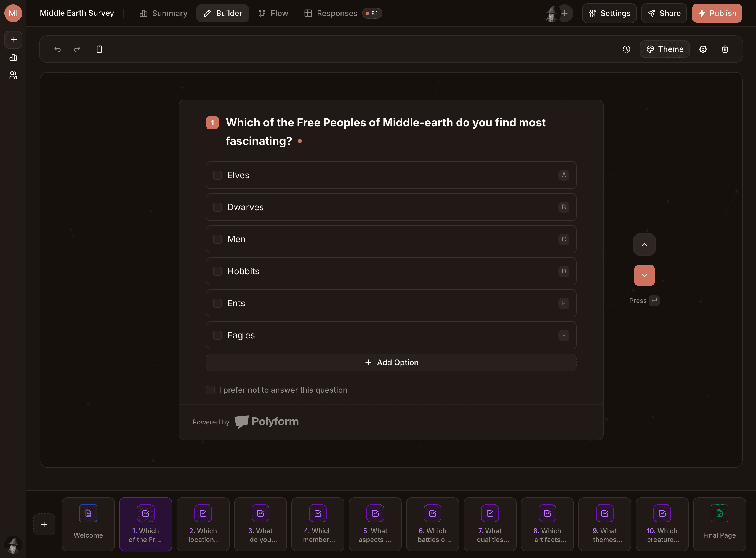This screenshot has width=756, height=558.
Task: Check the Hobbits answer option
Action: pyautogui.click(x=217, y=271)
